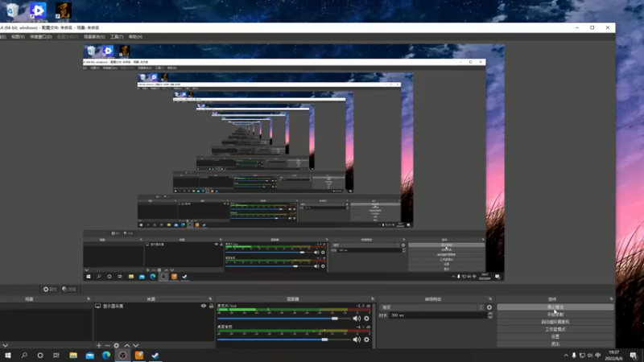This screenshot has height=362, width=644.
Task: Open the 工具(T) menu
Action: coord(117,37)
